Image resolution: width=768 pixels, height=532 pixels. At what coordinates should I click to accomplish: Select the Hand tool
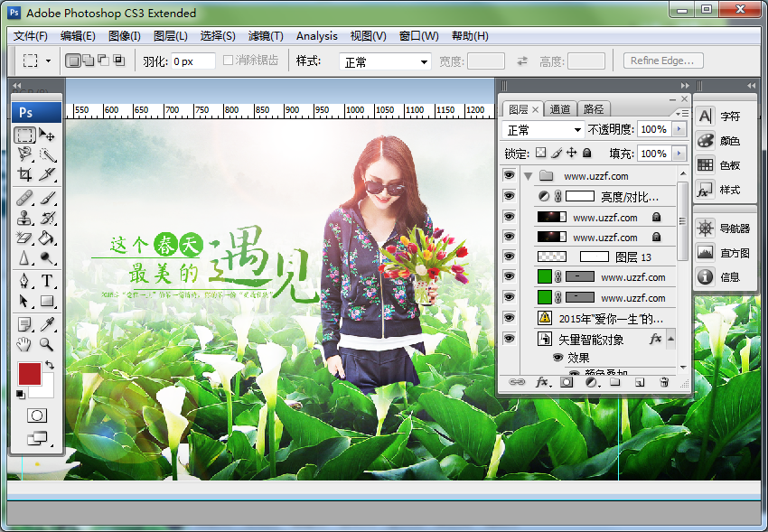coord(25,344)
